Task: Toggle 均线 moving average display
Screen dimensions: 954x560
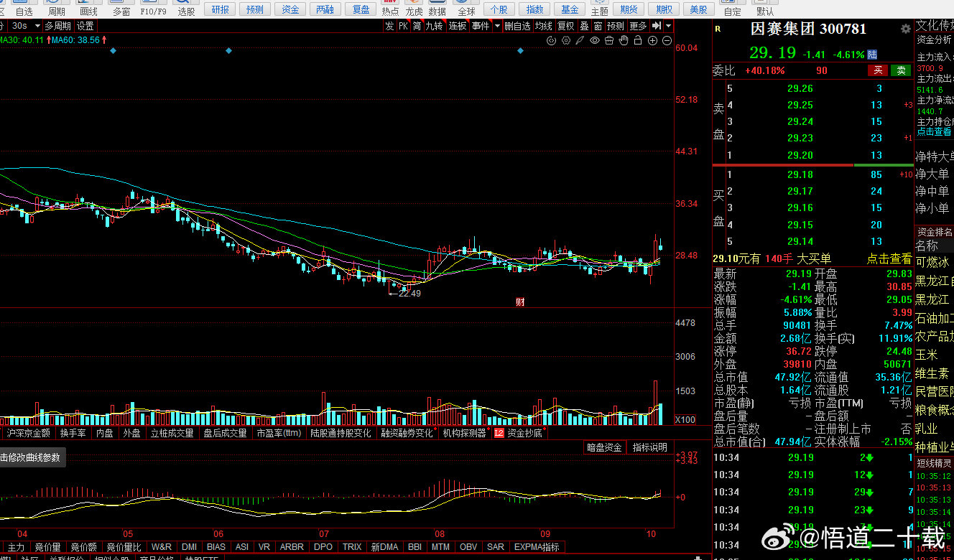Action: (x=544, y=26)
